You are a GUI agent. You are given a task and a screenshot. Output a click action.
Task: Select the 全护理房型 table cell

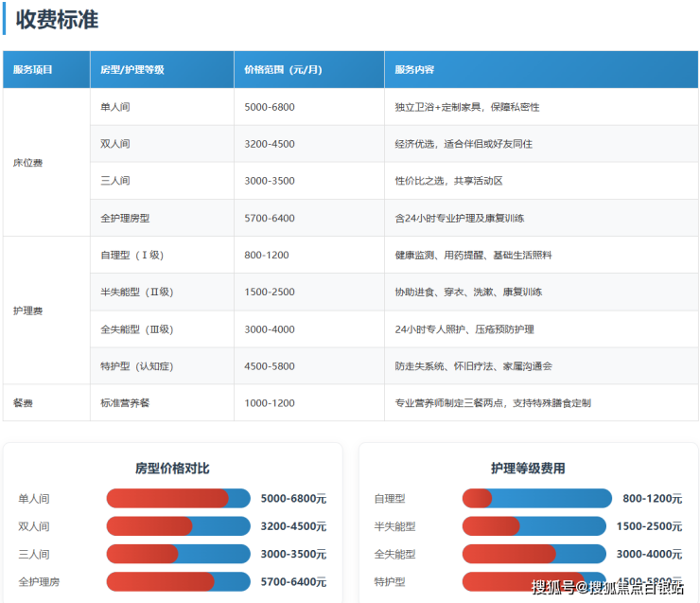[x=125, y=218]
